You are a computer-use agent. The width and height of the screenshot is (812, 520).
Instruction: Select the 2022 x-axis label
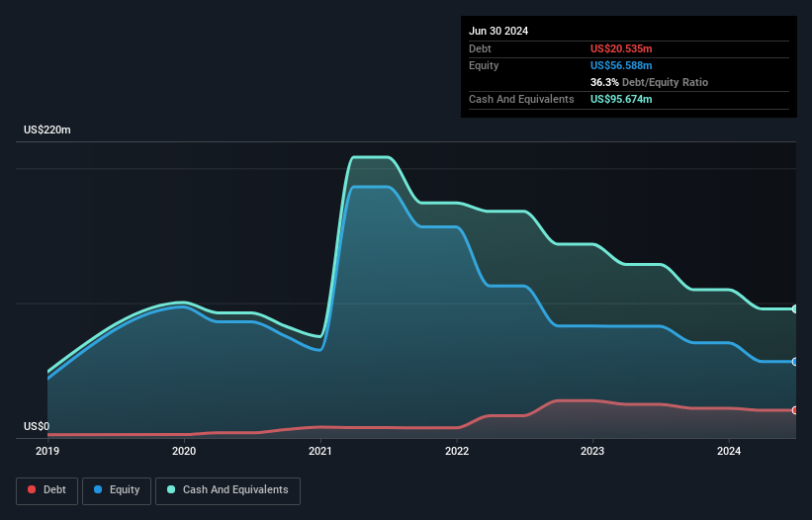(457, 451)
